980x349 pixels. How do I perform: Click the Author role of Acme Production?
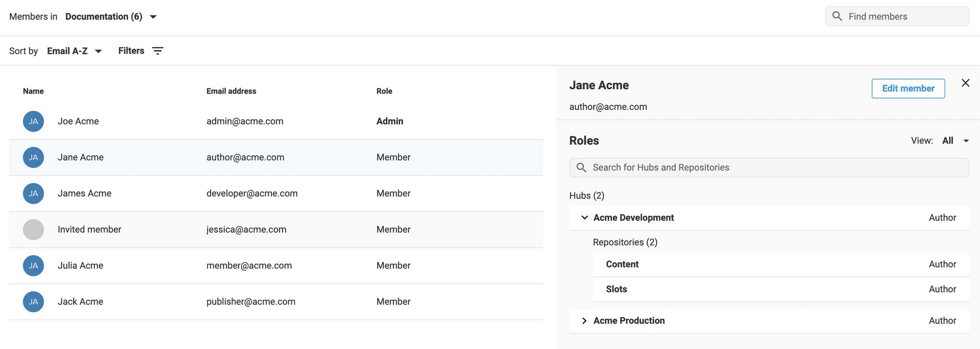tap(942, 321)
